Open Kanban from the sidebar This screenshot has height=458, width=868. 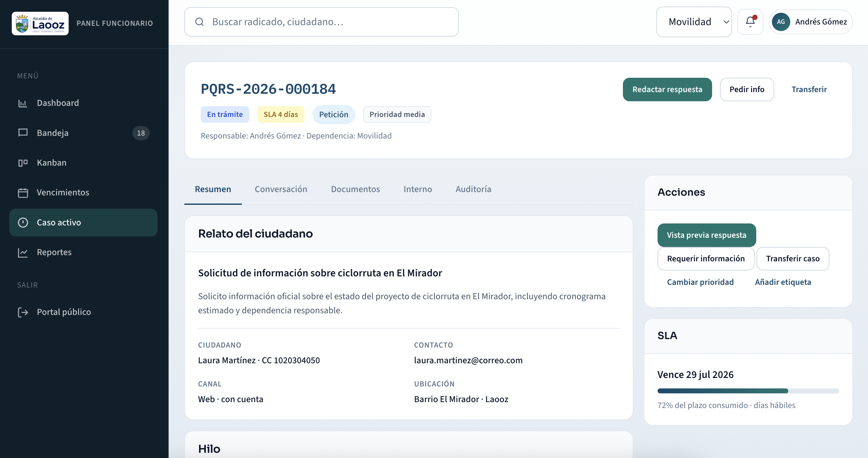[83, 163]
